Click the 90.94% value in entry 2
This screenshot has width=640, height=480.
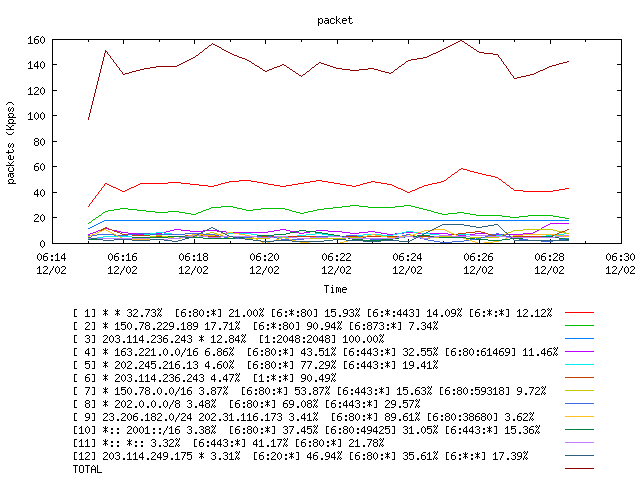(324, 326)
